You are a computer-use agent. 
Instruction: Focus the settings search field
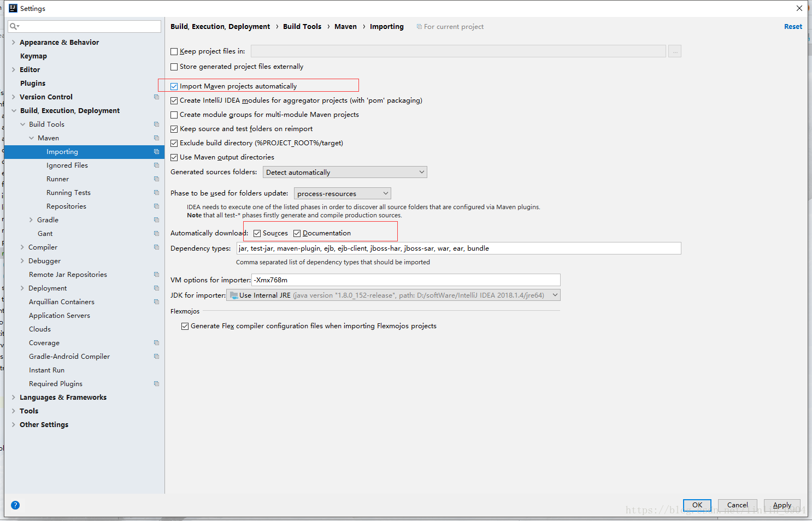click(x=85, y=26)
